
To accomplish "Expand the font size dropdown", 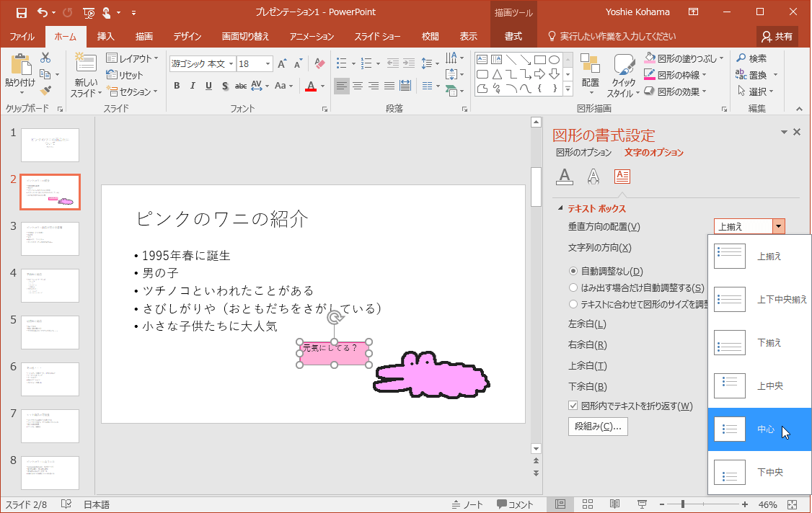I will [268, 64].
